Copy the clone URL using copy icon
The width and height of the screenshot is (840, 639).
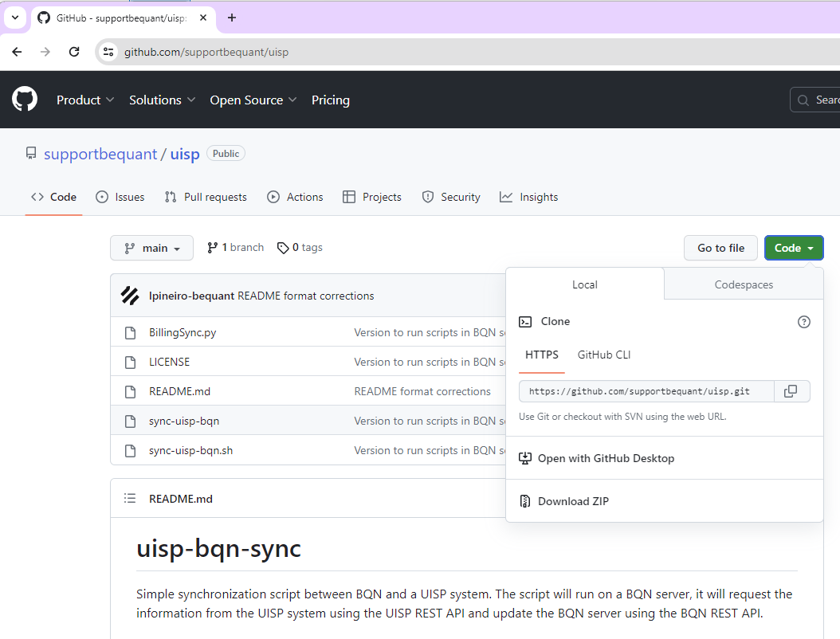[x=792, y=390]
